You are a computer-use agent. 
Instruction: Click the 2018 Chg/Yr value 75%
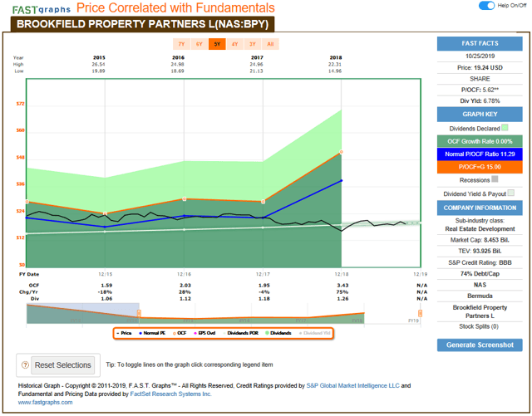[x=342, y=292]
